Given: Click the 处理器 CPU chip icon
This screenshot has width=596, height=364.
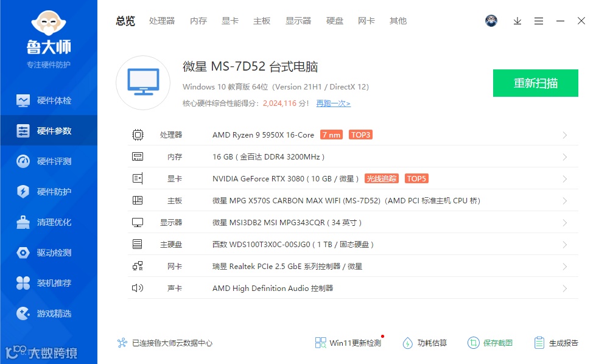Looking at the screenshot, I should tap(138, 135).
